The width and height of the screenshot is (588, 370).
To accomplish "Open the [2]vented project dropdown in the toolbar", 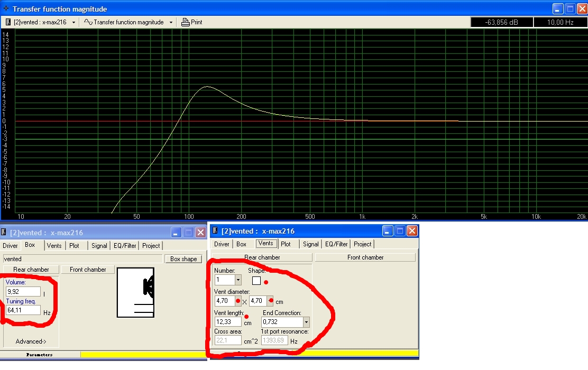I will [73, 22].
